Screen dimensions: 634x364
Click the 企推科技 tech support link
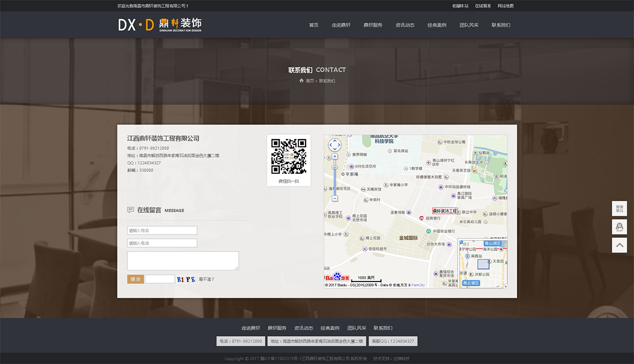[401, 359]
